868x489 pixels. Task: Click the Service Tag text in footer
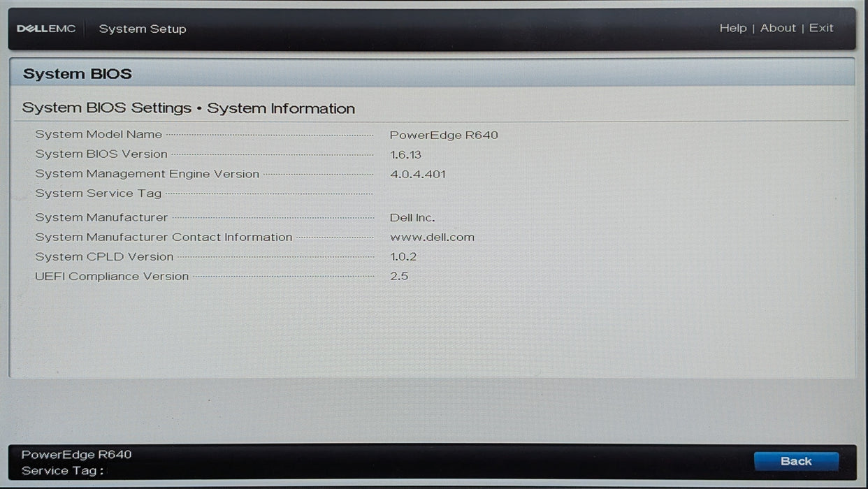click(x=62, y=471)
